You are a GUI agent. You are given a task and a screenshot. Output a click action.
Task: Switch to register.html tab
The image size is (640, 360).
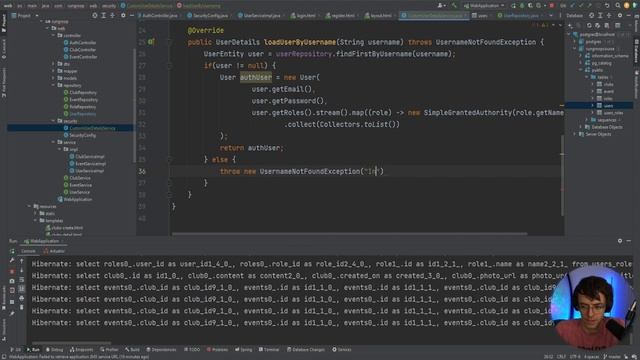tap(342, 16)
